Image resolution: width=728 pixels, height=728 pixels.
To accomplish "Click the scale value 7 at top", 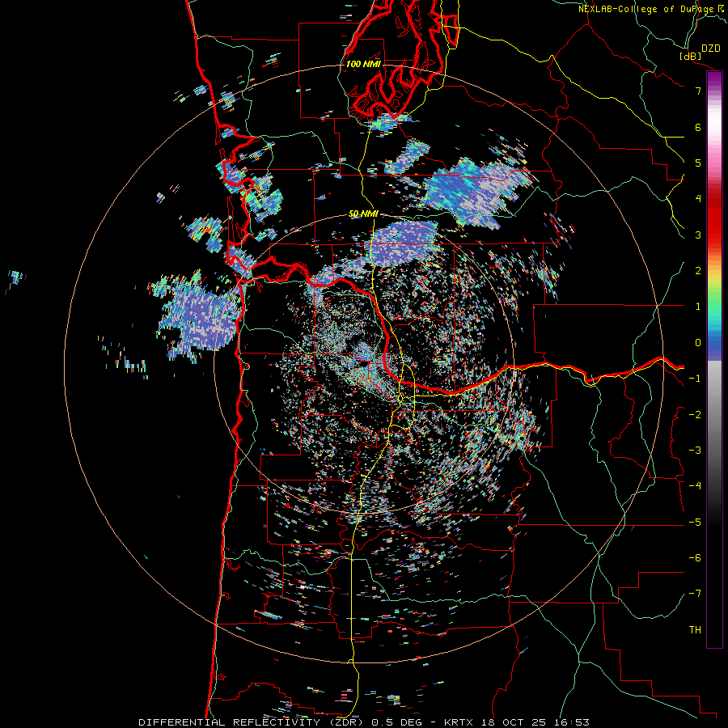I will coord(698,91).
